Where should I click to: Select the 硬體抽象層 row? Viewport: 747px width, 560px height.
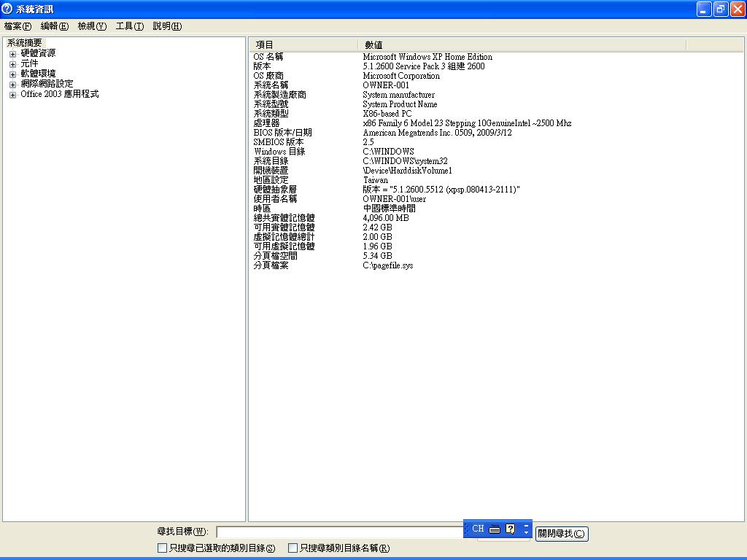pos(495,190)
